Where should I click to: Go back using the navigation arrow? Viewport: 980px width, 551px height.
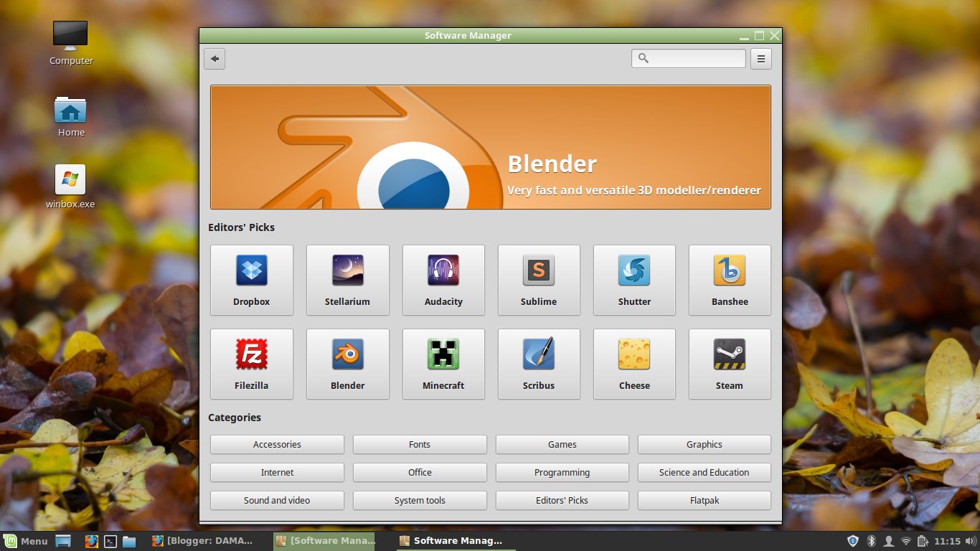[x=214, y=59]
